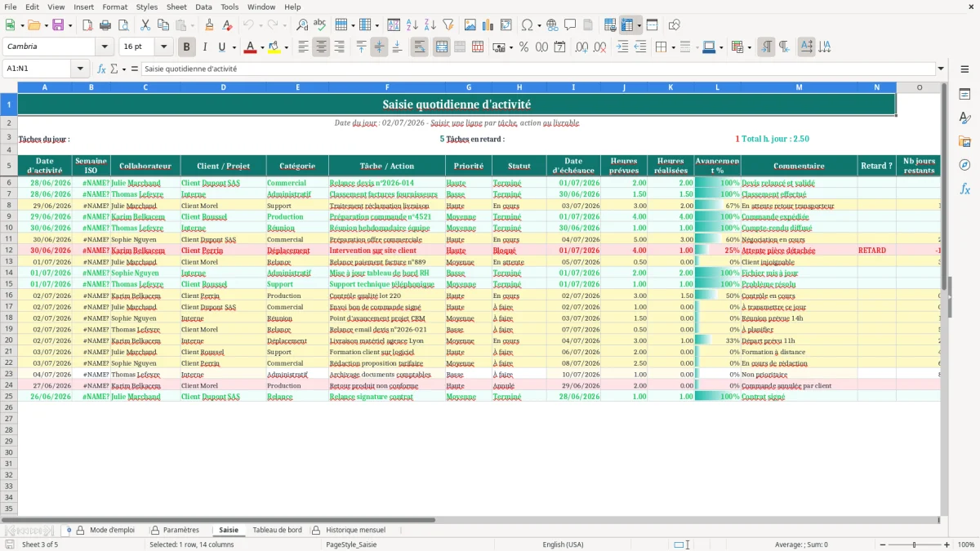Click the Increase Indent icon
980x551 pixels.
[x=622, y=47]
